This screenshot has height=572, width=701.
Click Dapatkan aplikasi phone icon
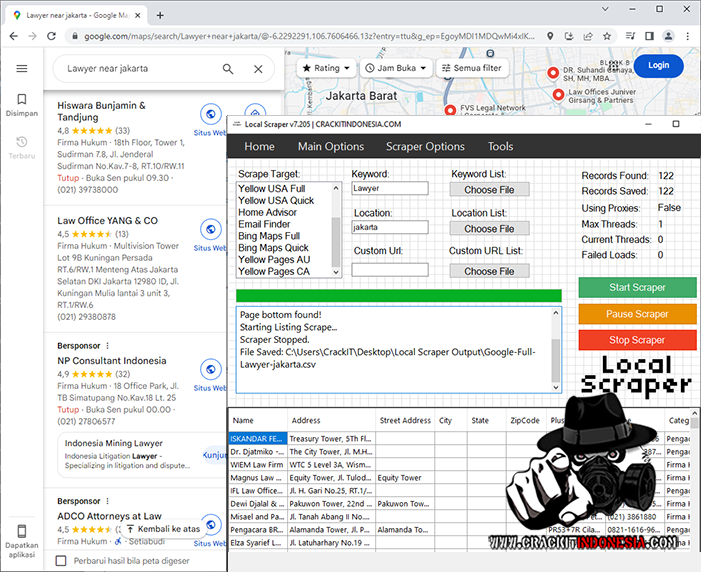pyautogui.click(x=21, y=531)
